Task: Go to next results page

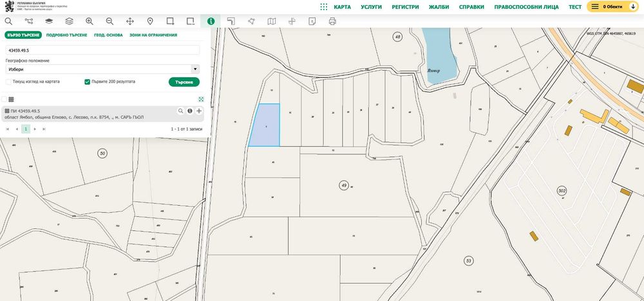Action: [x=35, y=129]
